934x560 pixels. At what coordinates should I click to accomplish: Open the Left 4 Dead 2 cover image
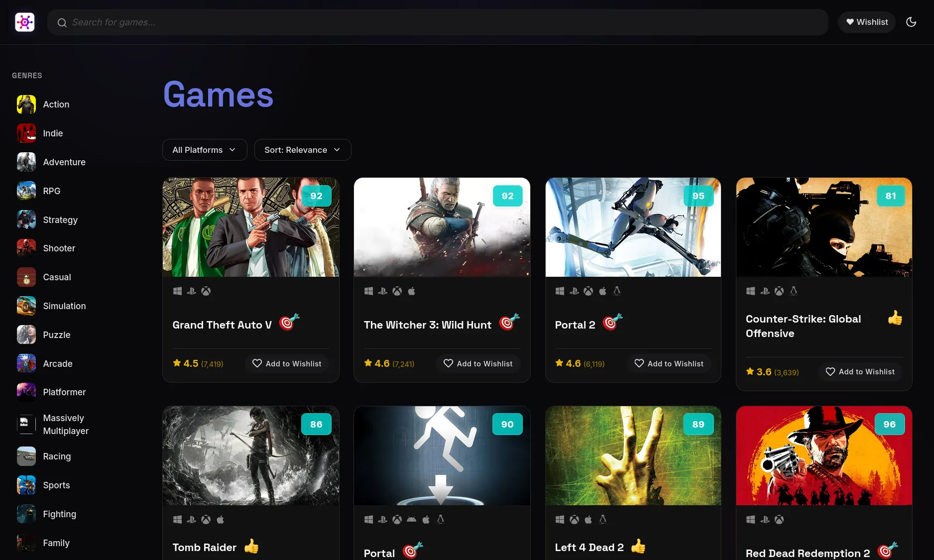[633, 455]
